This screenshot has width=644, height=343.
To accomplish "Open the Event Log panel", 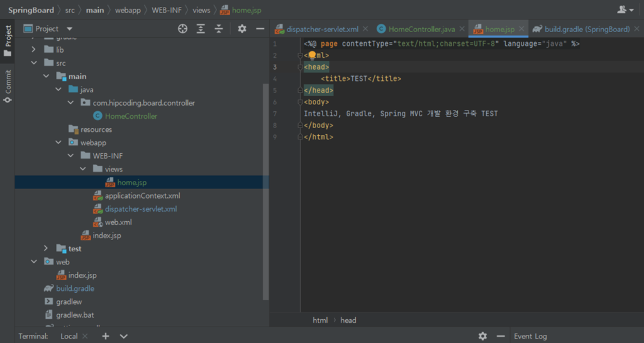I will 530,336.
